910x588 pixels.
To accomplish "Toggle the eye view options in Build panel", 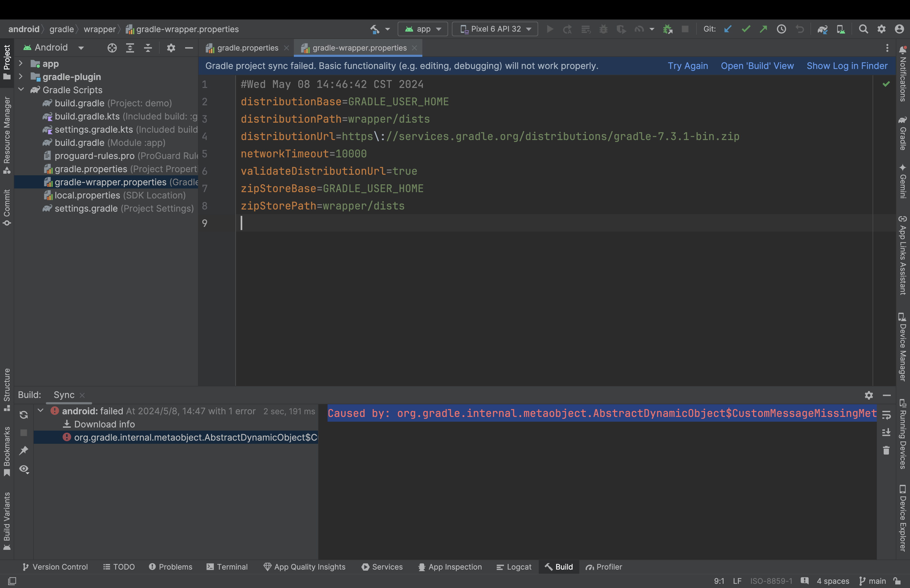I will (x=24, y=469).
